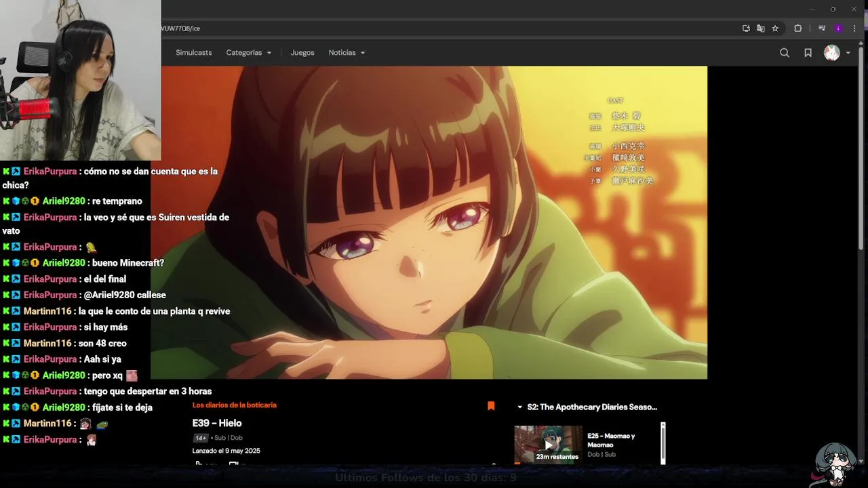Open the Simulcasts menu item
868x488 pixels.
click(194, 53)
